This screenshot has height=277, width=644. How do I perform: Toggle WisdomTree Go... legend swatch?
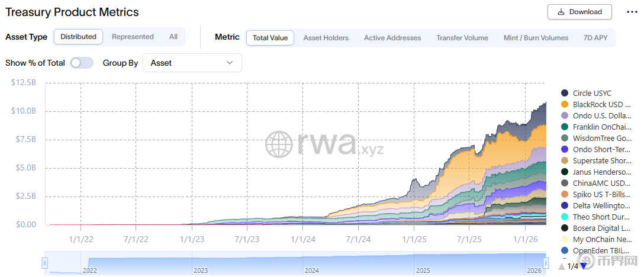pyautogui.click(x=565, y=138)
